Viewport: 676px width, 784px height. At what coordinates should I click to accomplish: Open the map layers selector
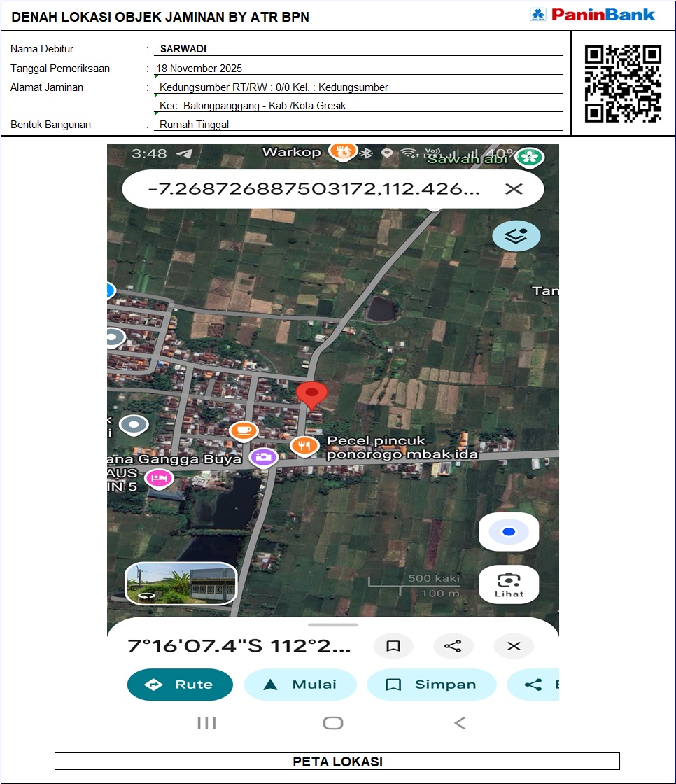click(516, 236)
